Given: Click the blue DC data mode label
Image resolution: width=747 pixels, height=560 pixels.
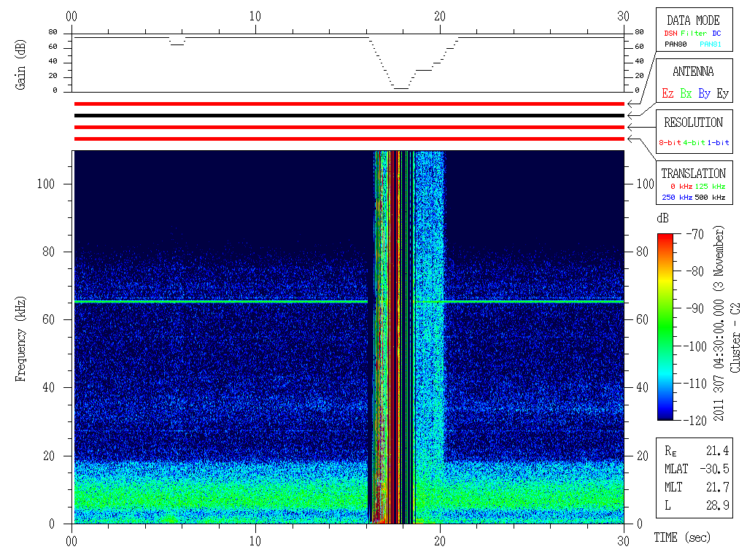Looking at the screenshot, I should [716, 34].
